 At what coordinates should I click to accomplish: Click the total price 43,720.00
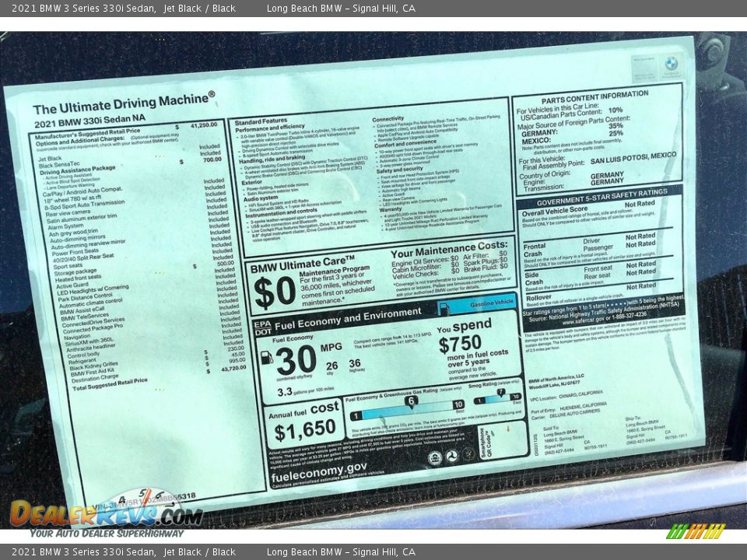pos(233,369)
